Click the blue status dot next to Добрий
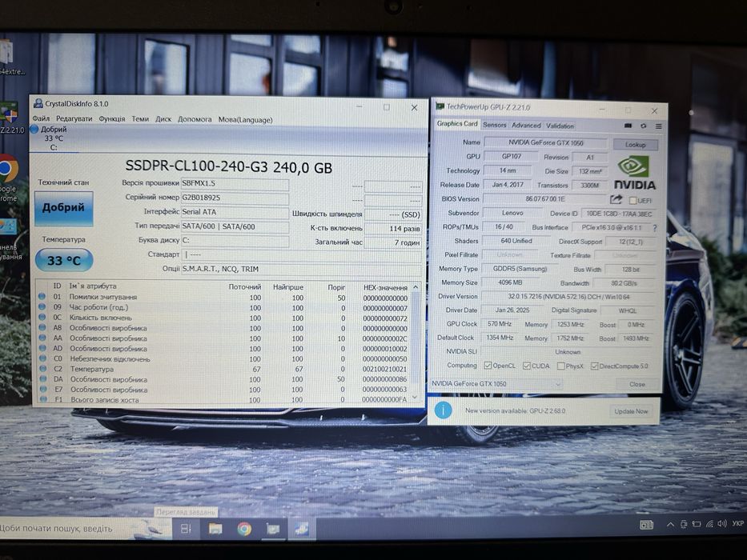747x560 pixels. pyautogui.click(x=34, y=129)
